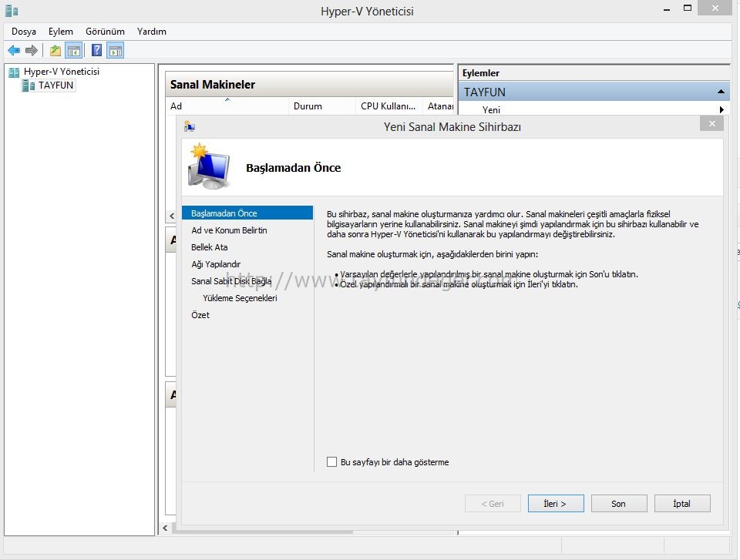The image size is (740, 560).
Task: Click the Durum column header
Action: tap(321, 106)
